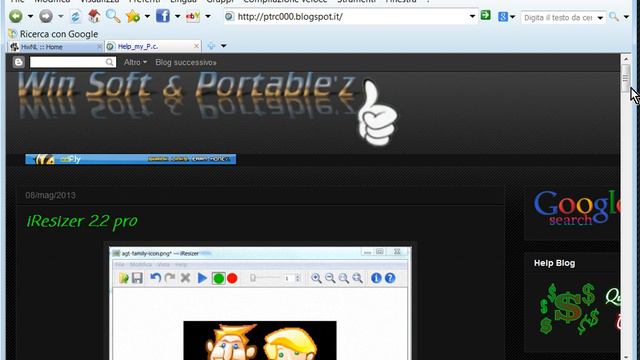
Task: Open the tab list dropdown arrow
Action: 224,46
